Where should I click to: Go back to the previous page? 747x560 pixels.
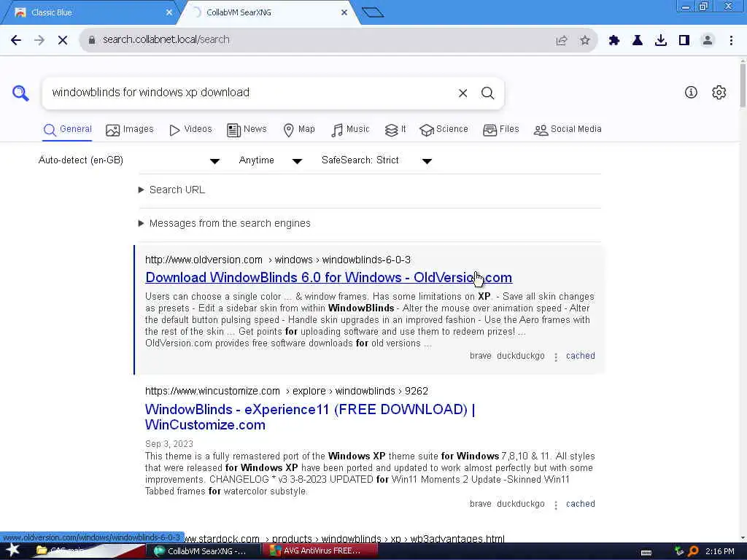16,40
